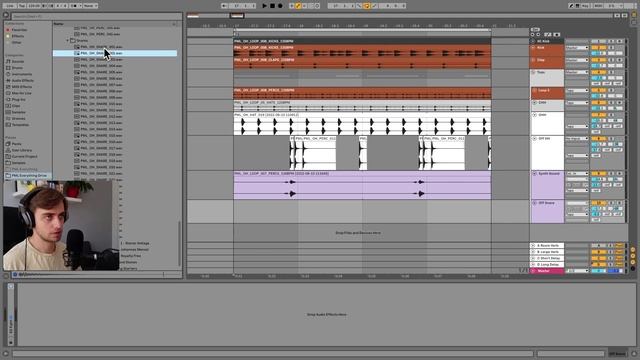Toggle Info View at bottom-left corner
640x360 pixels.
tap(5, 353)
